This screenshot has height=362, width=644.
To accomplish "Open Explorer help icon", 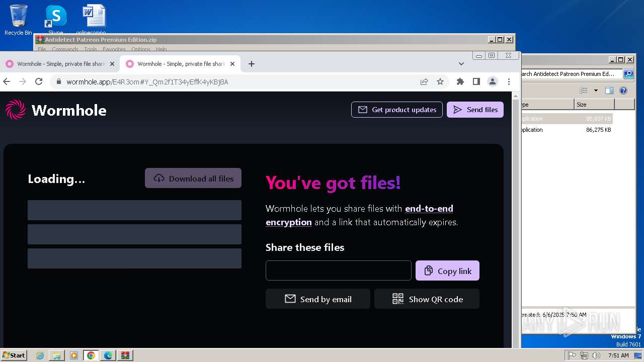I will 623,90.
